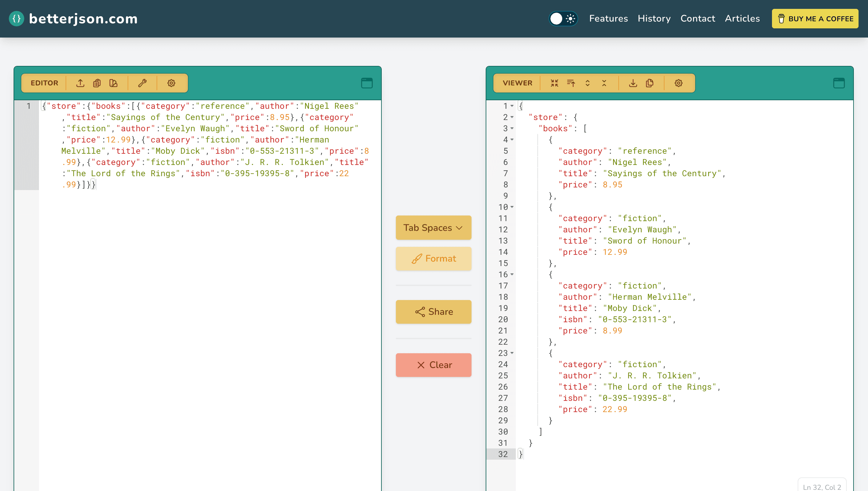The image size is (868, 491).
Task: Click the Ln 32, Col 2 status indicator
Action: [x=822, y=487]
